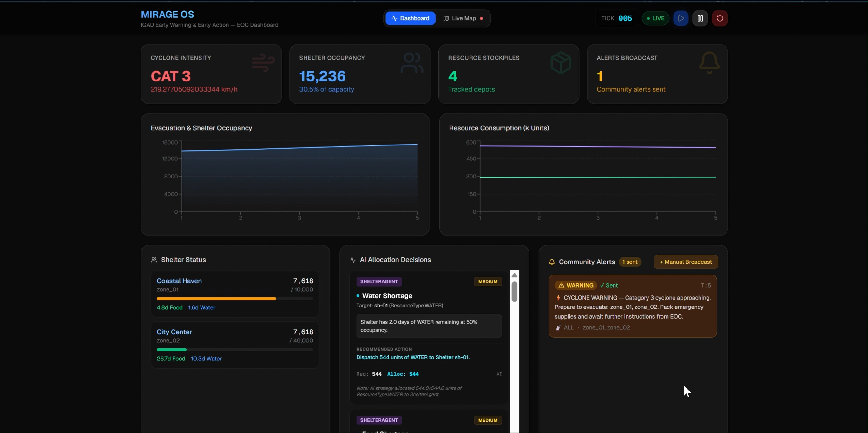The height and width of the screenshot is (433, 868).
Task: Click the wind icon in Cyclone Intensity card
Action: pyautogui.click(x=263, y=63)
